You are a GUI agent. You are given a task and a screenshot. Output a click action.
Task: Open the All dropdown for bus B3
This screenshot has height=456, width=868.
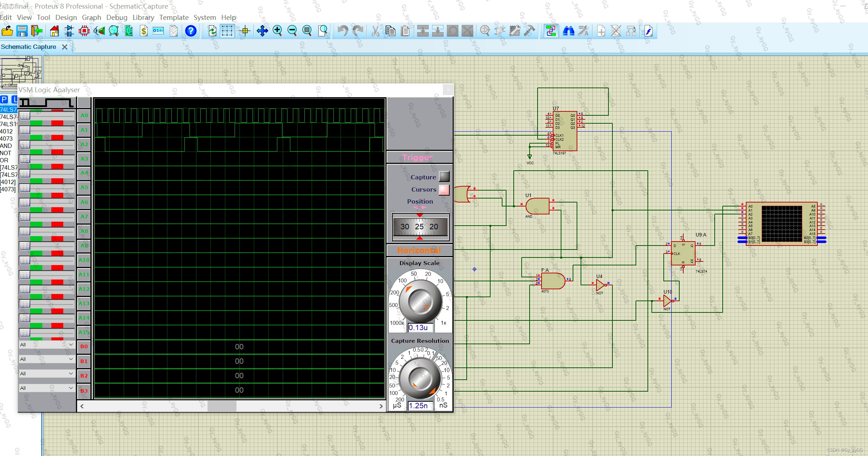coord(47,388)
